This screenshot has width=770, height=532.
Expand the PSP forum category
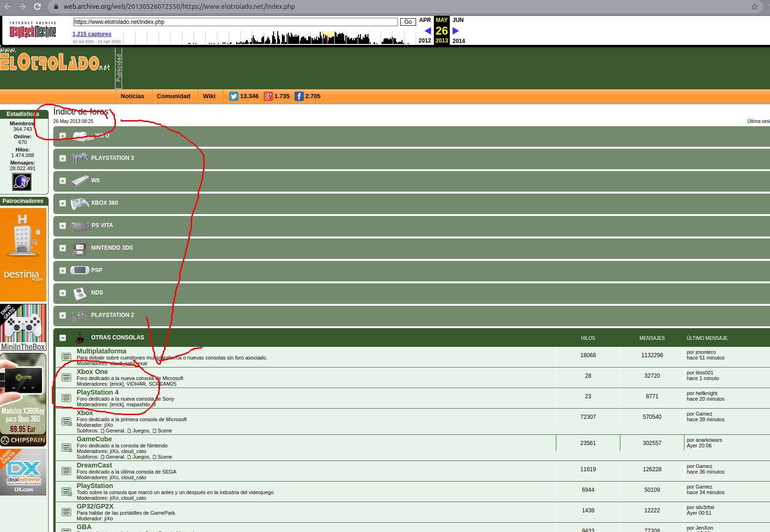click(x=63, y=271)
